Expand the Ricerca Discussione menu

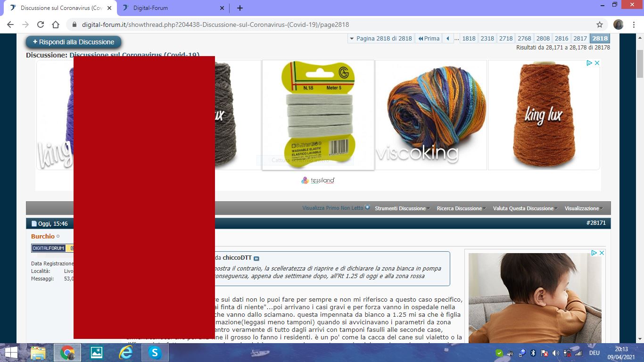coord(462,208)
